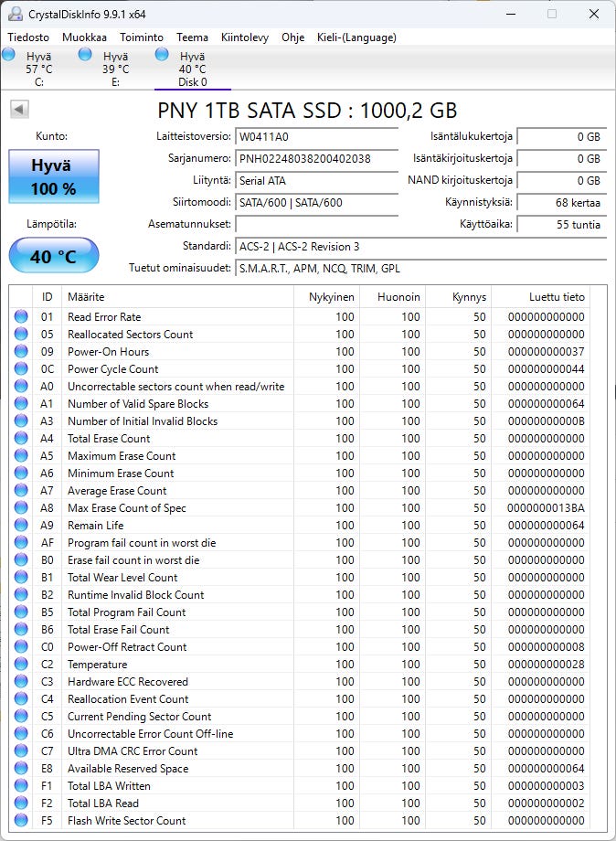This screenshot has height=841, width=616.
Task: Click the status orb for Total LBA Written
Action: click(x=21, y=786)
